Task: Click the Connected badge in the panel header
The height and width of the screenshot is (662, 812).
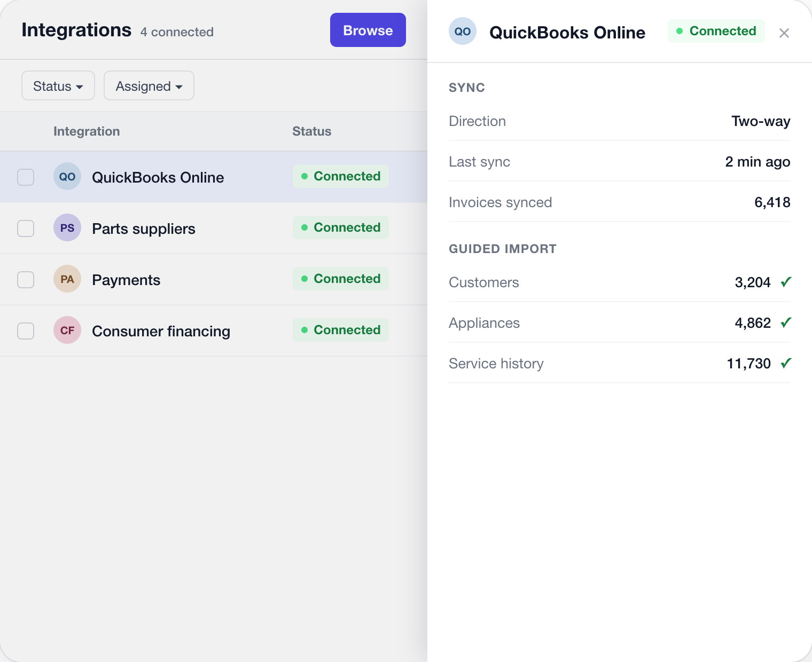Action: coord(716,31)
